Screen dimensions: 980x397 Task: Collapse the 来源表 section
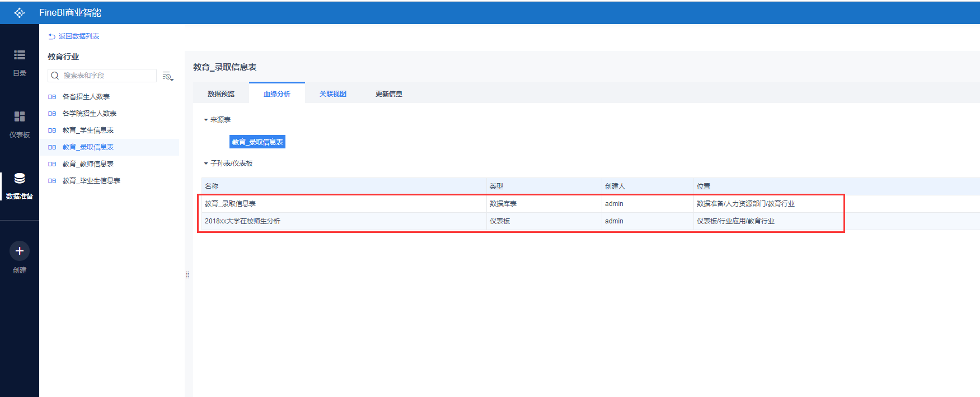click(x=206, y=120)
